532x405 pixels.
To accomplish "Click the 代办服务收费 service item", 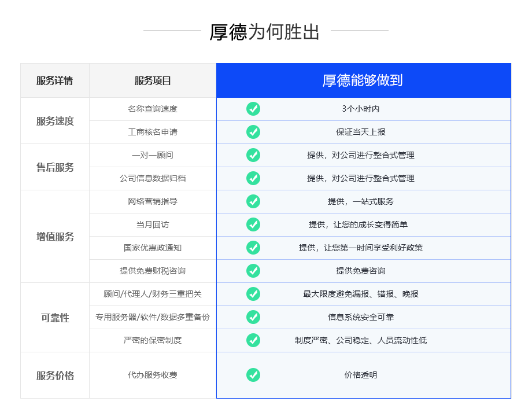I will (153, 375).
